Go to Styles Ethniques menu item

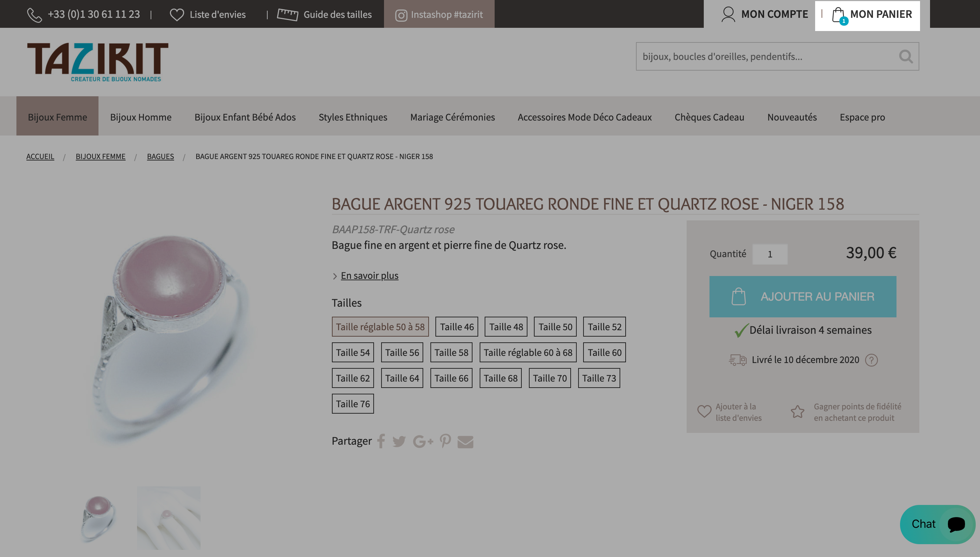coord(353,117)
